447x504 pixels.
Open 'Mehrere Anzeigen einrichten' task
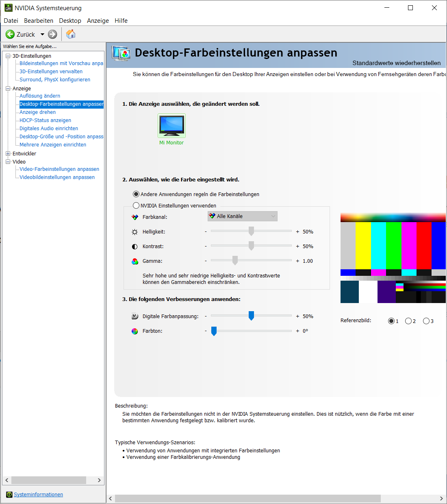coord(53,145)
